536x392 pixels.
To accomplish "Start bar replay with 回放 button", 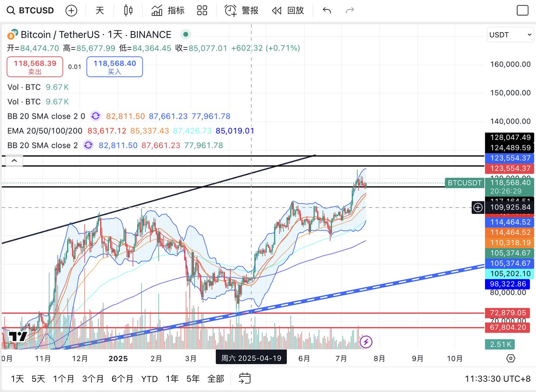I will coord(288,10).
